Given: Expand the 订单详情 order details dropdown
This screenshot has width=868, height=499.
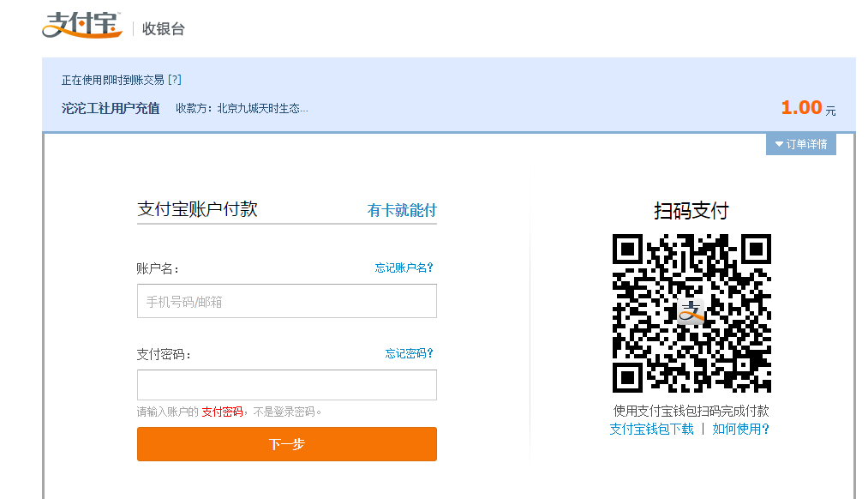Looking at the screenshot, I should click(x=800, y=144).
